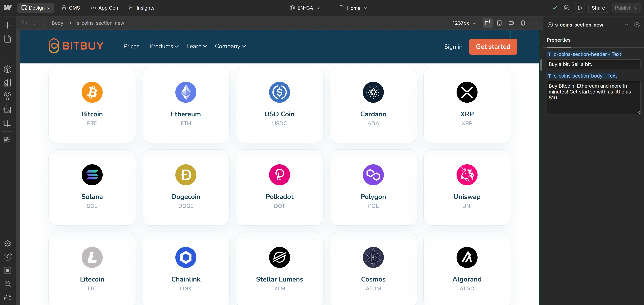This screenshot has width=644, height=305.
Task: Open search using the magnifier icon
Action: 8,284
